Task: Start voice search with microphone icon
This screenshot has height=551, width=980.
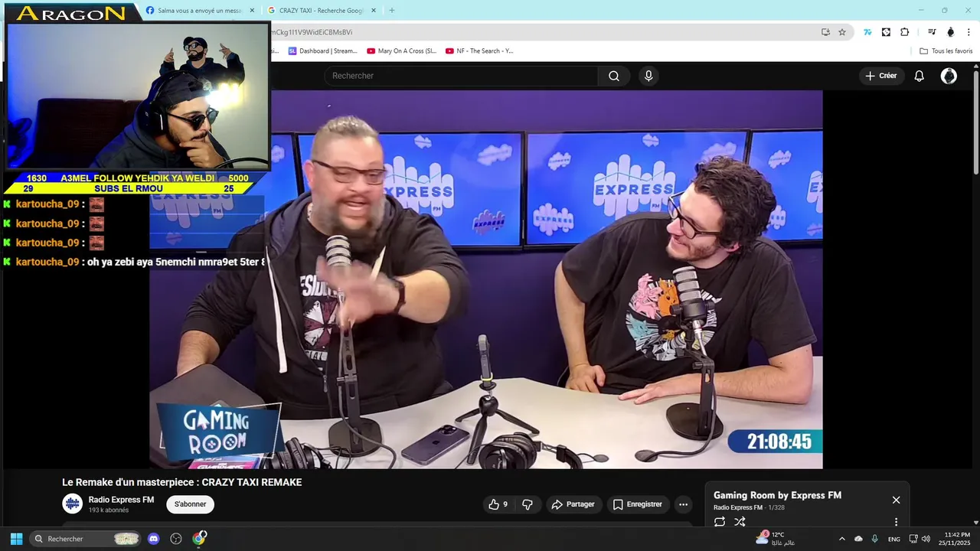Action: tap(648, 76)
